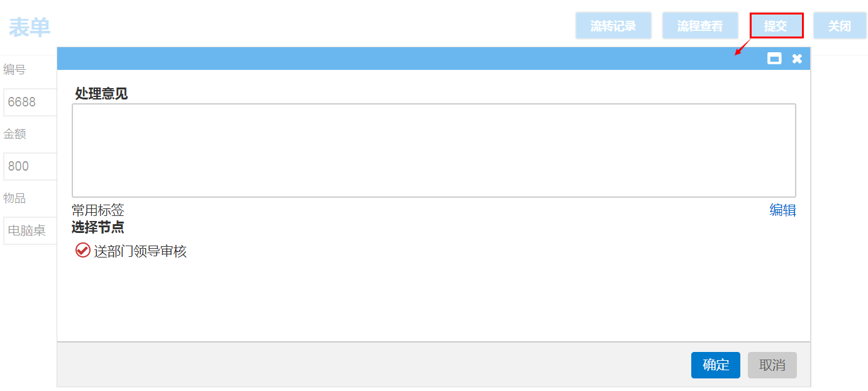Click the 确定 button to confirm
The width and height of the screenshot is (868, 391).
pyautogui.click(x=715, y=365)
